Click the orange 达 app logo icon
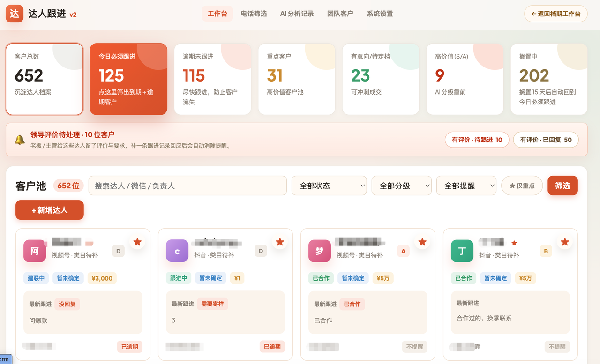The height and width of the screenshot is (364, 600). point(15,14)
